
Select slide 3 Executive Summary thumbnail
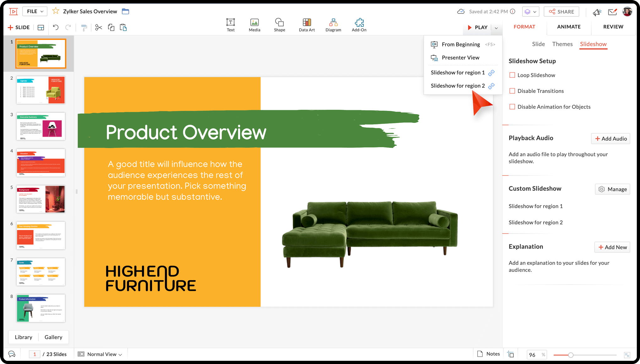[x=41, y=126]
